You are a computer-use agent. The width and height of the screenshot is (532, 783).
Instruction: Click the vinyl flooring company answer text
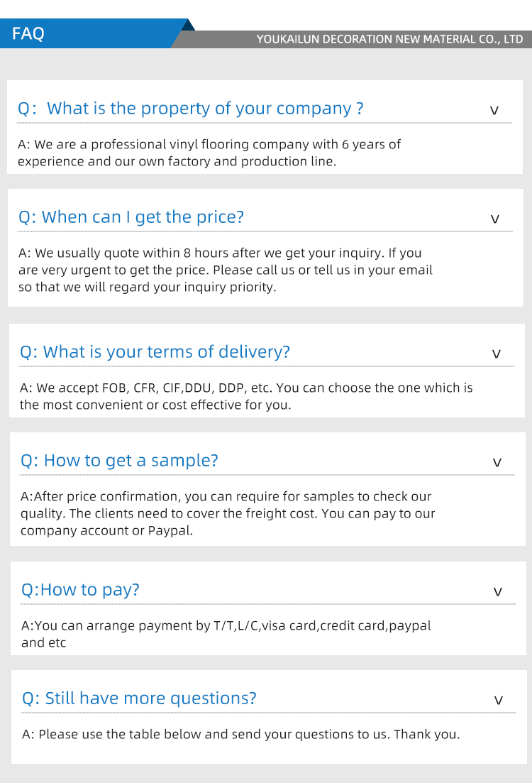[209, 153]
